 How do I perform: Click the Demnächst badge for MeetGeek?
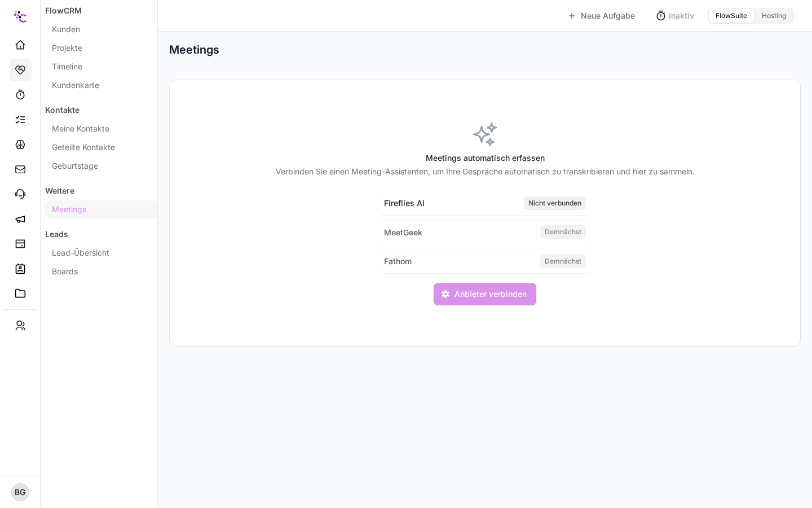coord(563,232)
